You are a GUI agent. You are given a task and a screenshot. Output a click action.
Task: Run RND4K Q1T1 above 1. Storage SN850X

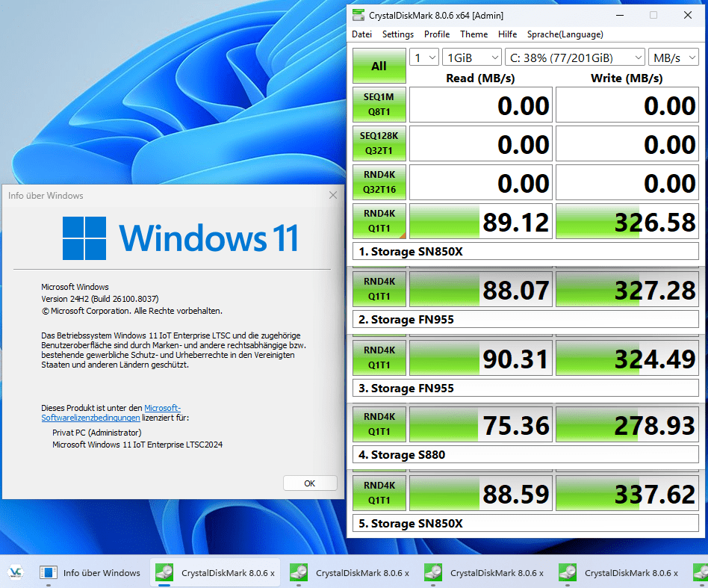(x=379, y=221)
